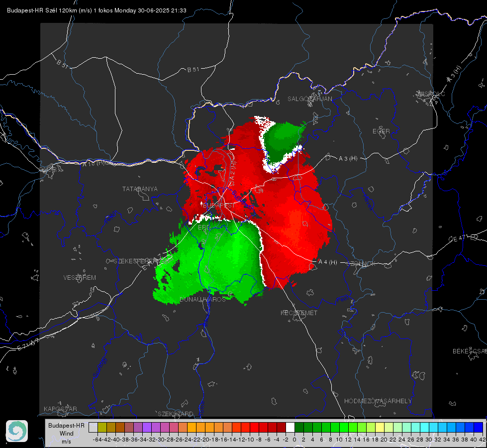Image resolution: width=487 pixels, height=448 pixels.
Task: Pick the yellow 18 to 20 swatch
Action: click(380, 427)
